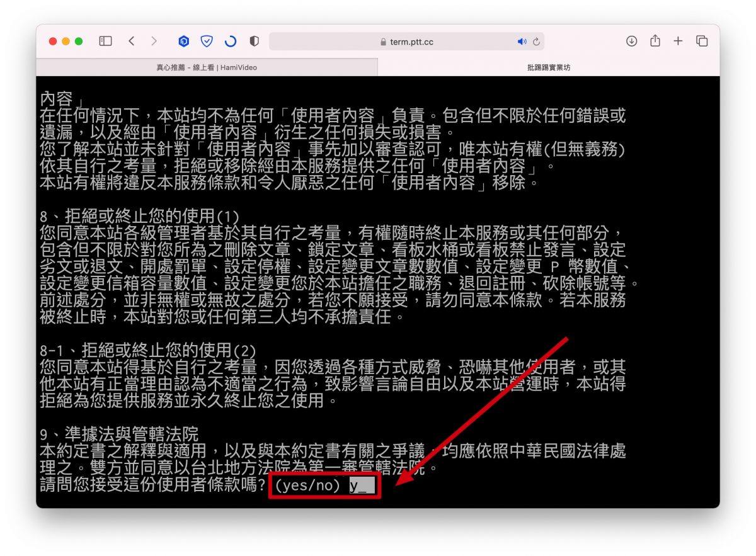Screen dimensions: 756x556
Task: Click the blue loading circle extension icon
Action: point(231,42)
